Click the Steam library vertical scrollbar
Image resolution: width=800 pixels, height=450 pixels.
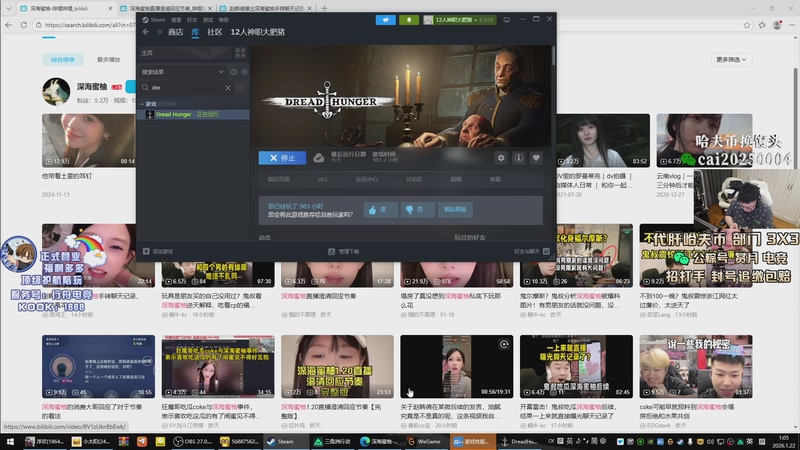[x=554, y=56]
